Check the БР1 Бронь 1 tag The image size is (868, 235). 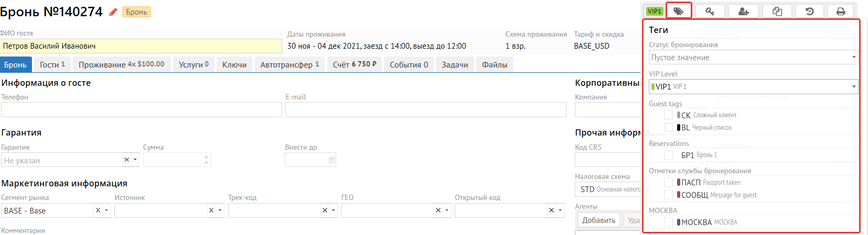(x=668, y=155)
